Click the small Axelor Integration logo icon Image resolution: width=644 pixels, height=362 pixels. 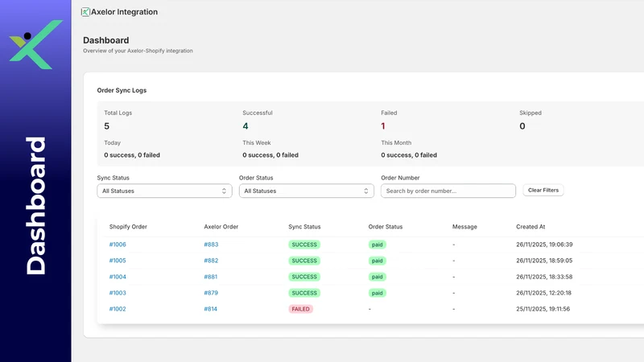[85, 12]
